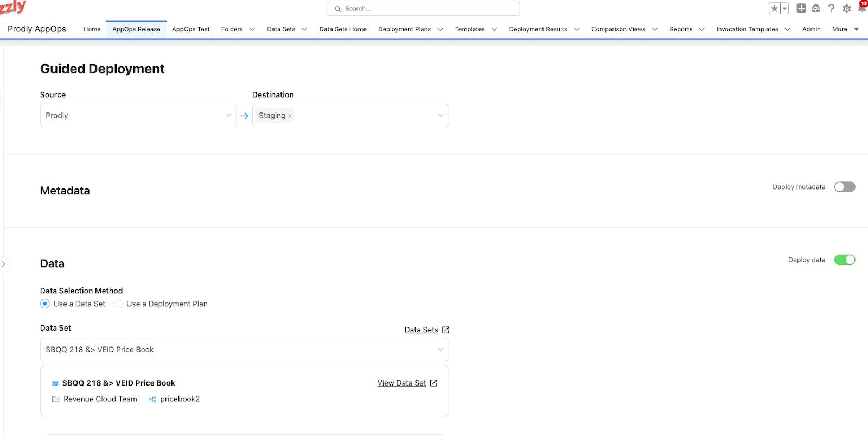The height and width of the screenshot is (435, 868).
Task: Enable the Deploy metadata toggle
Action: coord(845,187)
